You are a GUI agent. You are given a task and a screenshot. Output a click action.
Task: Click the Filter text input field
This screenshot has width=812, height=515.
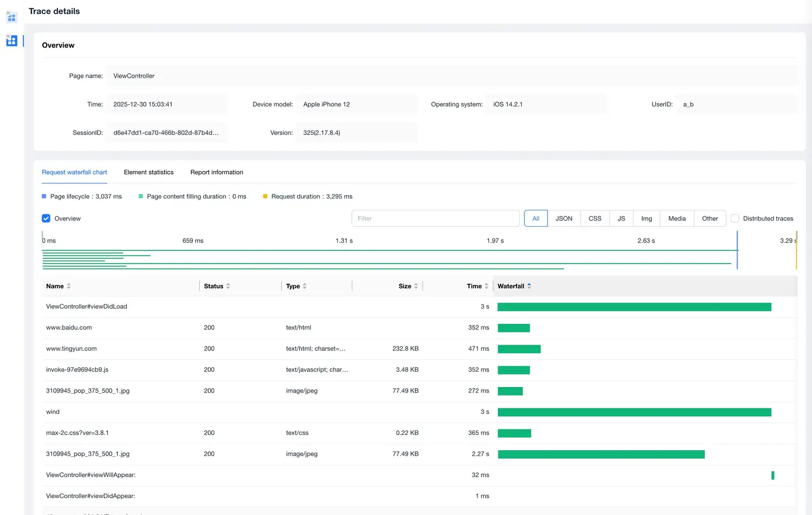pyautogui.click(x=435, y=219)
